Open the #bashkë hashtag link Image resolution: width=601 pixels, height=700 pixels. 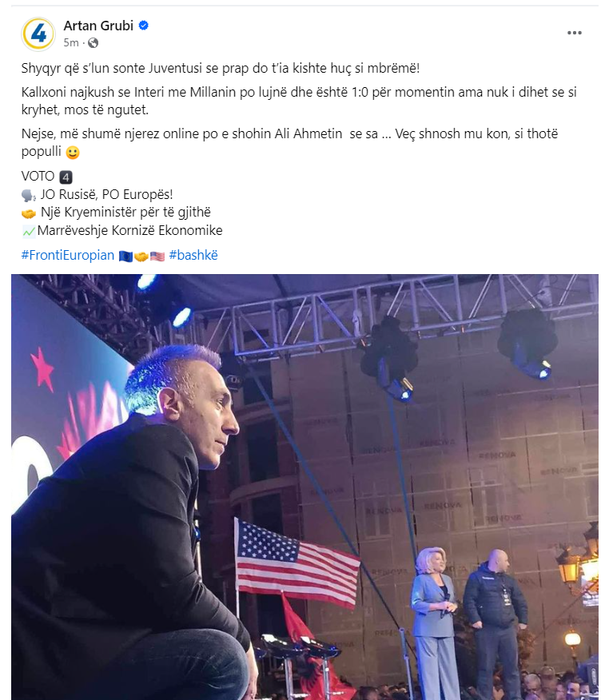[193, 256]
